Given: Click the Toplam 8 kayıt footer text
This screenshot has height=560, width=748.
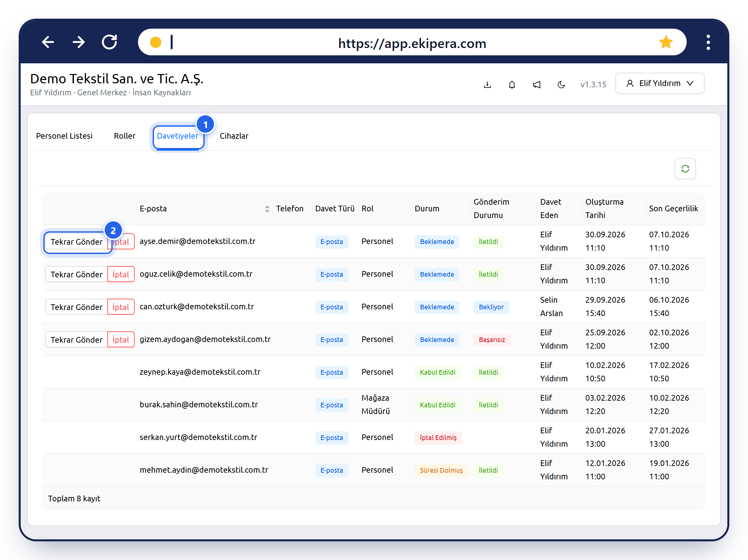Looking at the screenshot, I should point(74,498).
